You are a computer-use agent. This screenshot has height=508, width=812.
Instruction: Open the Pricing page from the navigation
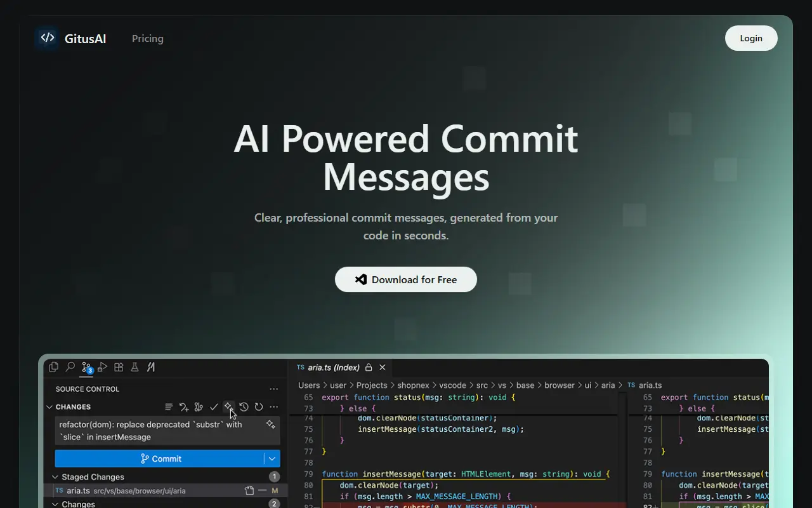148,38
